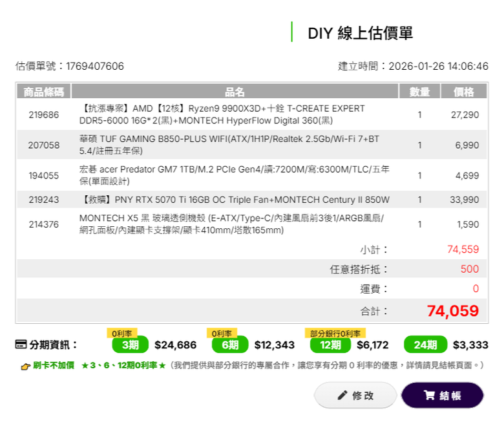Image resolution: width=504 pixels, height=424 pixels.
Task: Click the pencil icon in 修改 button
Action: (342, 395)
